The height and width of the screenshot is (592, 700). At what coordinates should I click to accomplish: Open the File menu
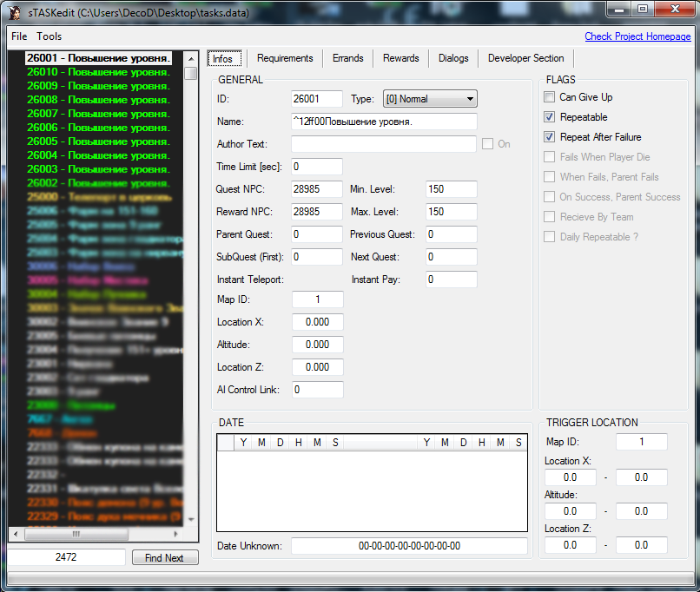[x=19, y=36]
